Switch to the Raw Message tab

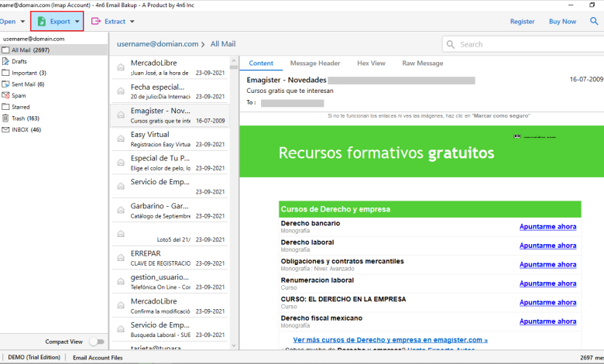click(423, 64)
